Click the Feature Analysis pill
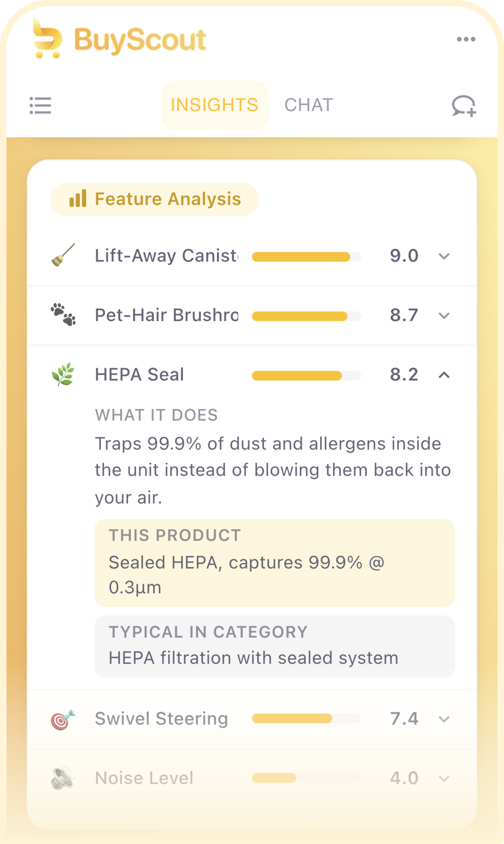Screen dimensions: 504x844 [154, 199]
